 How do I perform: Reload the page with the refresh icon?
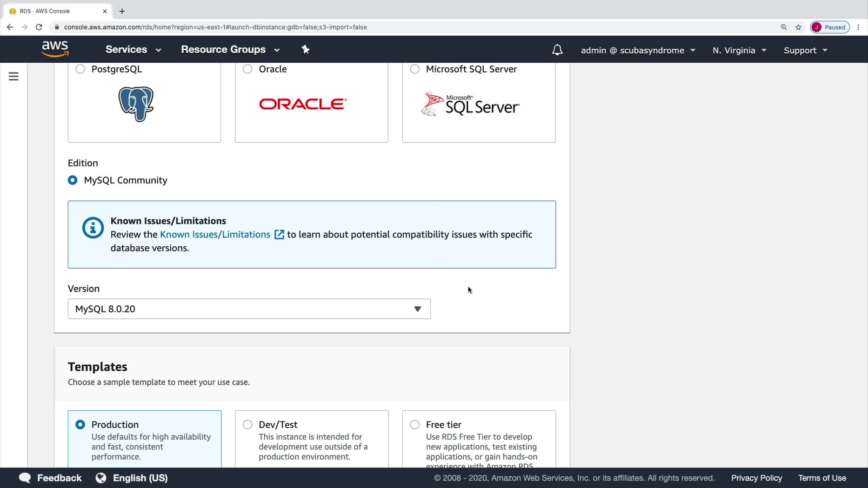click(39, 27)
